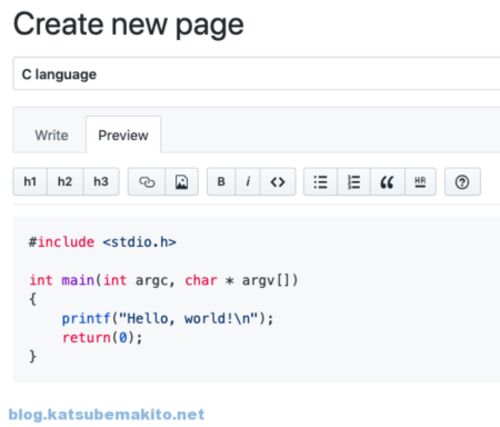Click the page title field "C language"

(x=256, y=74)
